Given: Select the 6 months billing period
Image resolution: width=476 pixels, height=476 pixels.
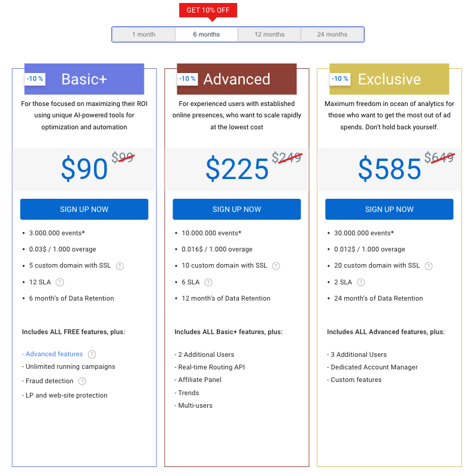Looking at the screenshot, I should coord(207,35).
